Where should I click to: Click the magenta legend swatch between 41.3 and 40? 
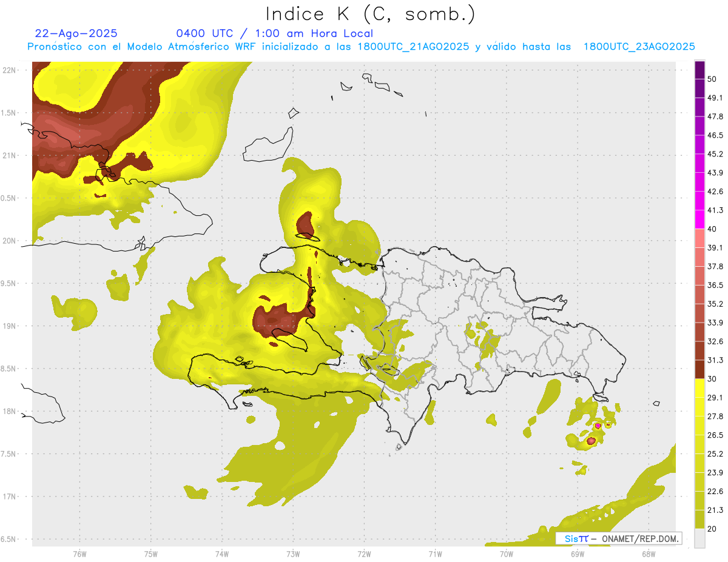tap(699, 219)
